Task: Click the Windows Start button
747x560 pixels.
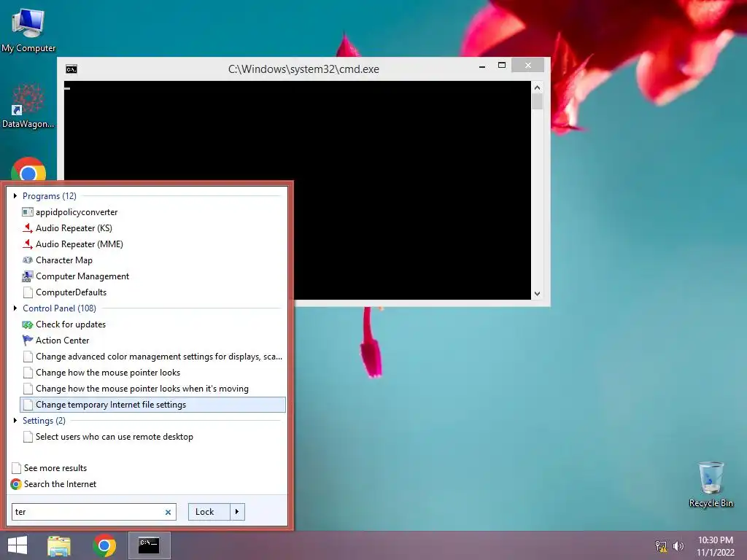Action: tap(18, 545)
